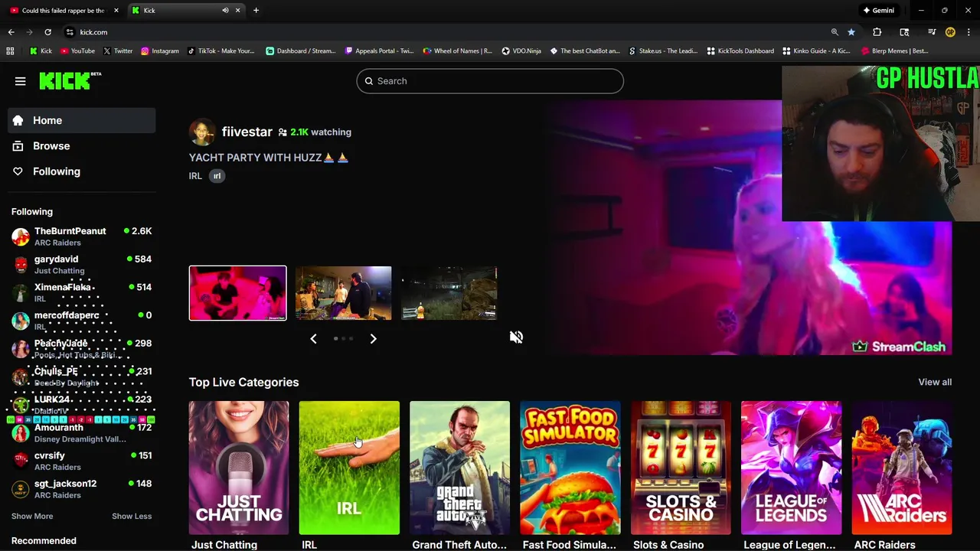Open the IRL grass category card
This screenshot has width=980, height=551.
point(349,468)
